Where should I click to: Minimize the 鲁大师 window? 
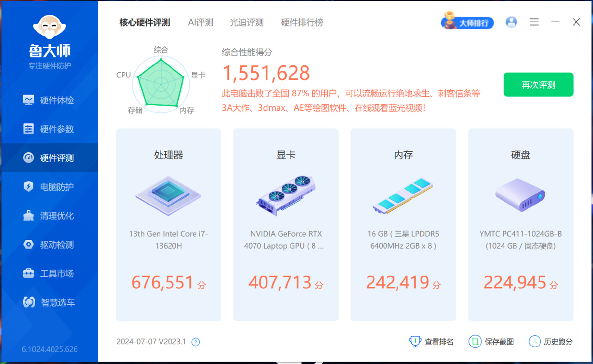pyautogui.click(x=555, y=22)
